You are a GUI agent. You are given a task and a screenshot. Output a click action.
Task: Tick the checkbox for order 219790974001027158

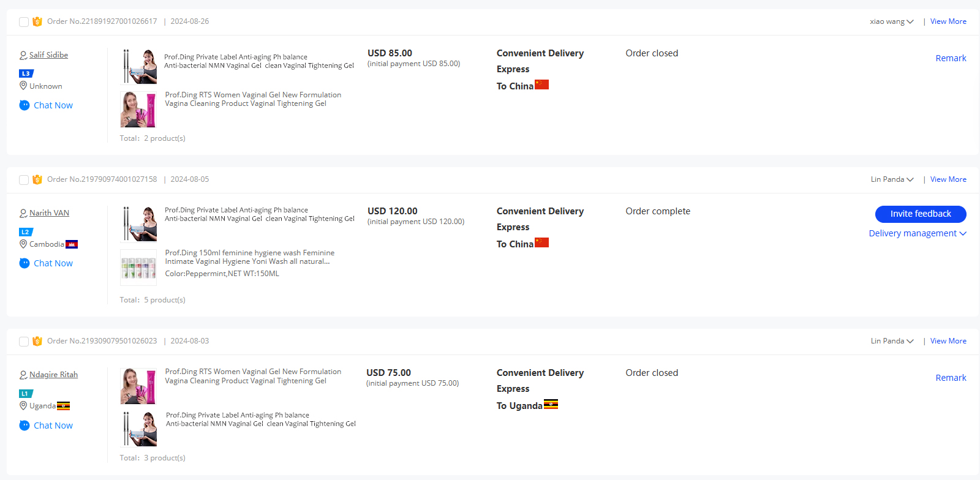click(x=24, y=180)
